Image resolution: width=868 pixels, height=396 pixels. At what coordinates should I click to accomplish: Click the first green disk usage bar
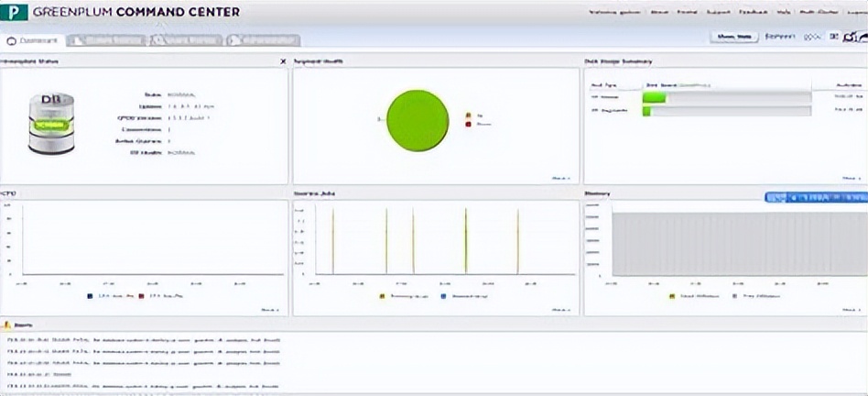click(x=656, y=97)
